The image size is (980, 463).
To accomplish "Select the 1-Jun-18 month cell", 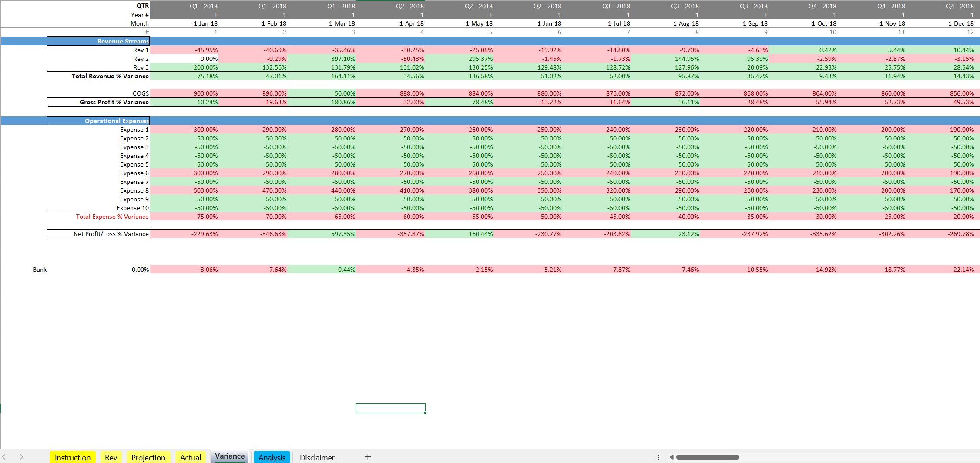I will [x=528, y=23].
